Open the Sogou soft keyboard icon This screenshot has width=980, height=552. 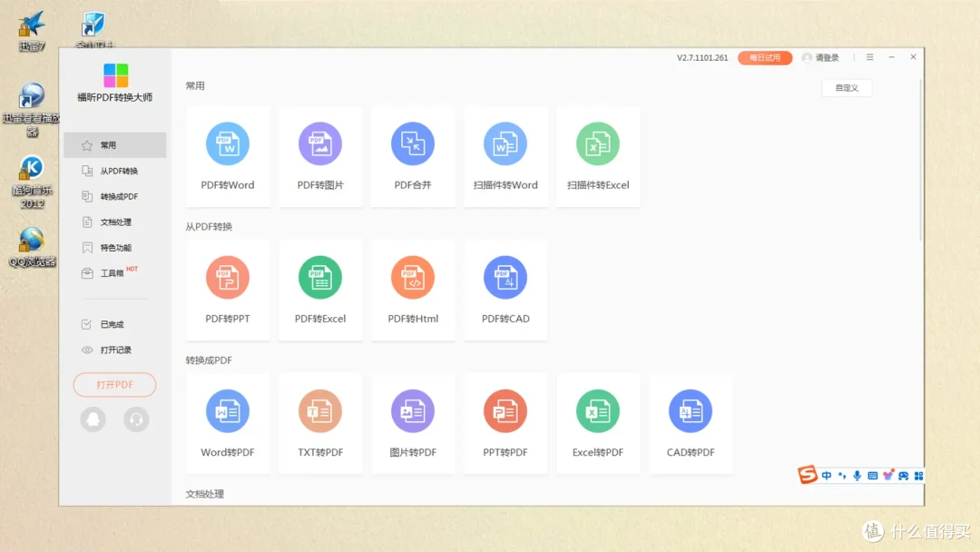click(873, 476)
